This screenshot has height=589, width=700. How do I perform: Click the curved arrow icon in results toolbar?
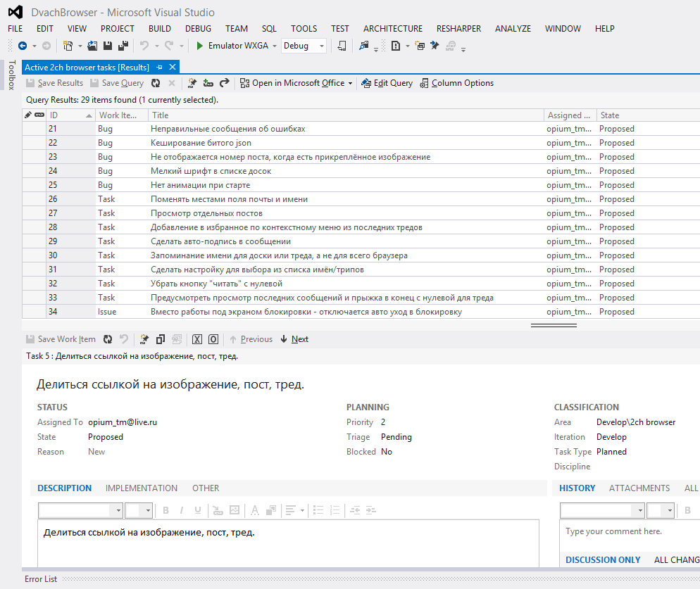coord(224,83)
